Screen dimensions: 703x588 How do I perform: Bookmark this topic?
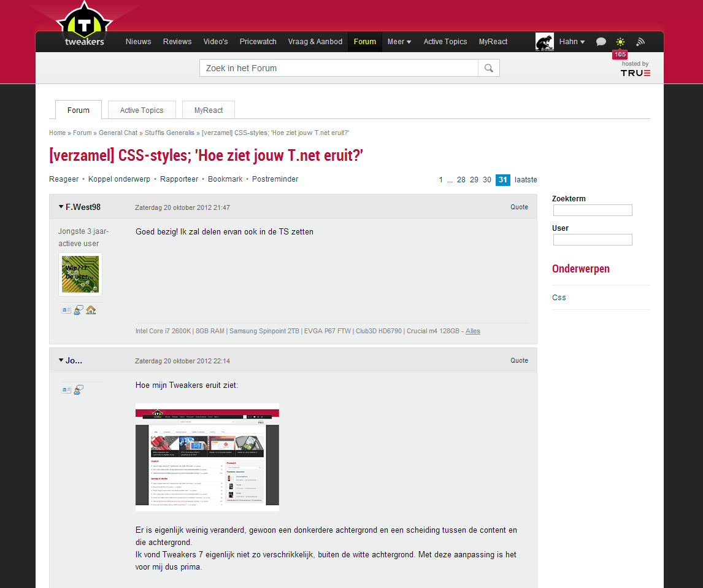[x=225, y=179]
